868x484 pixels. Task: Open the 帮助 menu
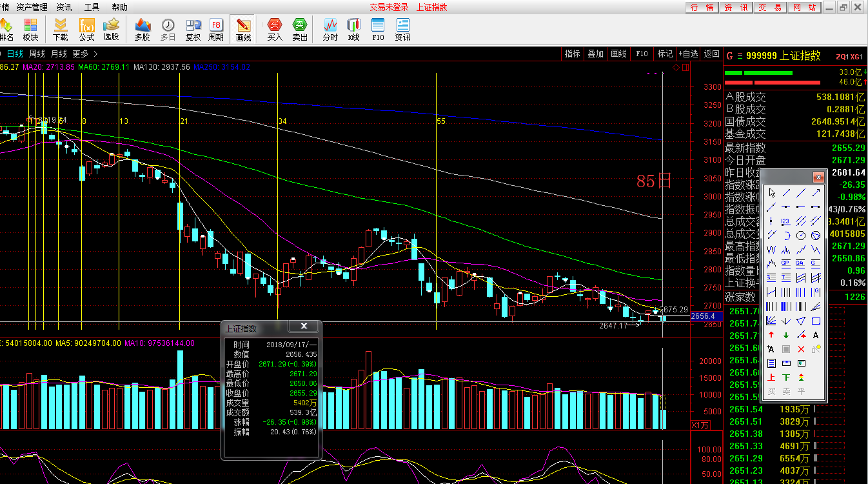coord(119,8)
